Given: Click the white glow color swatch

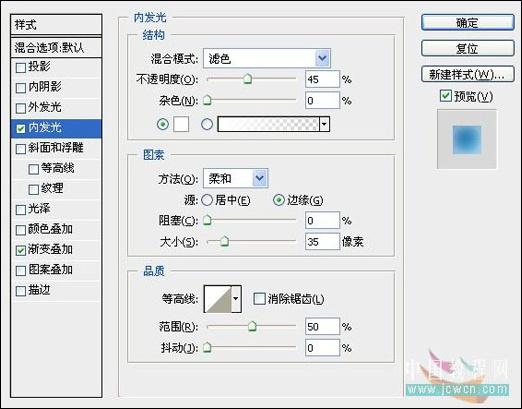Looking at the screenshot, I should tap(181, 124).
